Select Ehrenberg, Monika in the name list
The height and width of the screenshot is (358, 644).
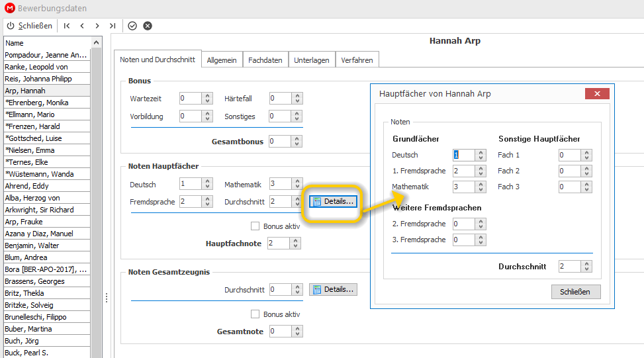[x=47, y=103]
